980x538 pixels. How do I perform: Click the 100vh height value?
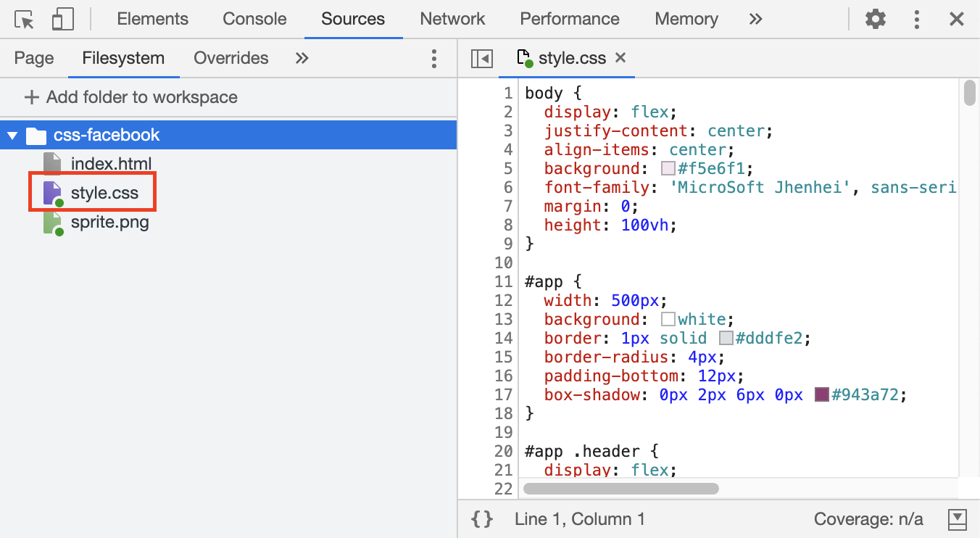pyautogui.click(x=645, y=225)
